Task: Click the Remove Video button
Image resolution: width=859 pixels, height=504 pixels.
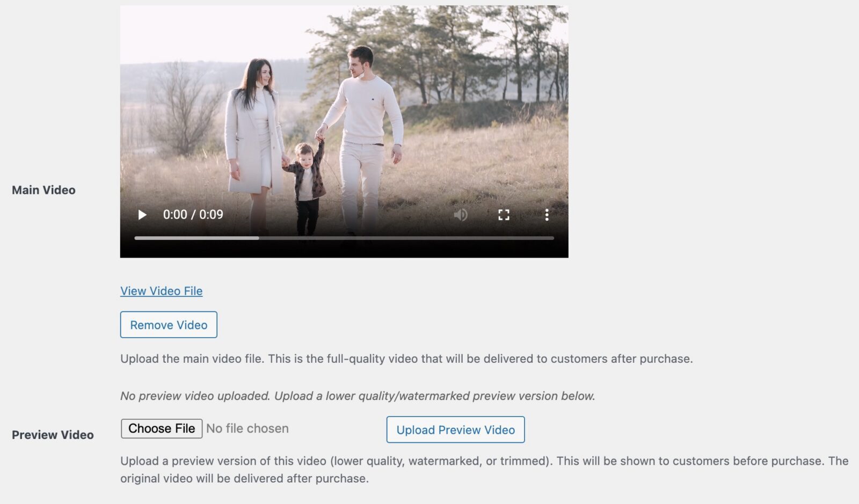Action: click(169, 325)
